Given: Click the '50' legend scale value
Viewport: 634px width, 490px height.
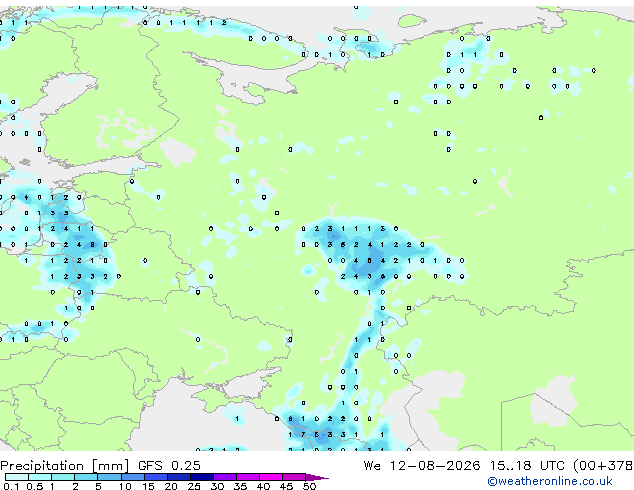Looking at the screenshot, I should (309, 486).
